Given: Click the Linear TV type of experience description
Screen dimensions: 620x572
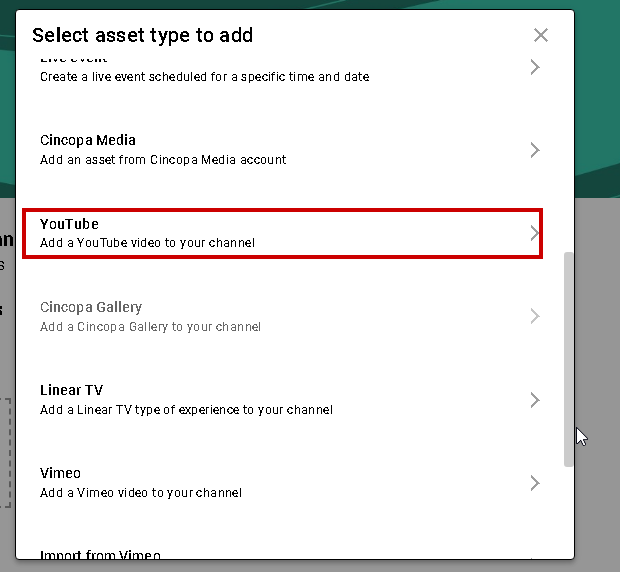Looking at the screenshot, I should [x=186, y=410].
